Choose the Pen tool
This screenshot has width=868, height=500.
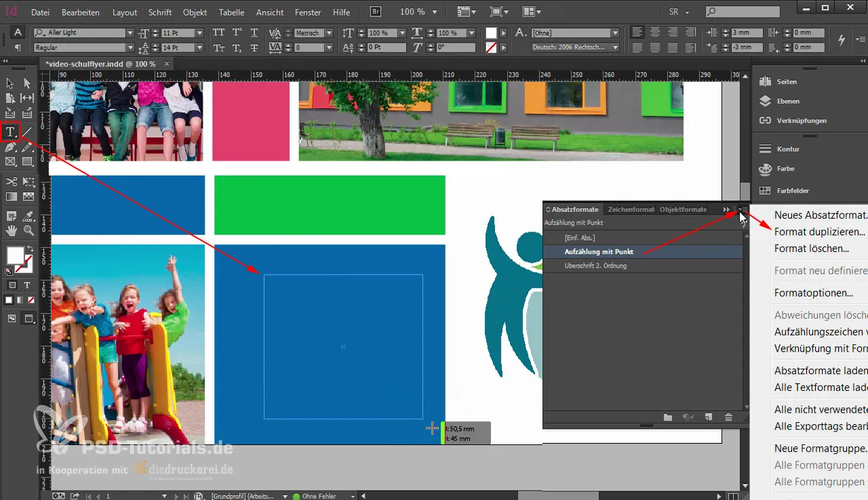(10, 147)
